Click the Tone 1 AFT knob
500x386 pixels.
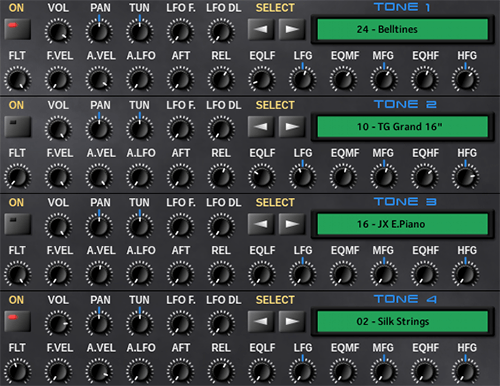click(180, 79)
